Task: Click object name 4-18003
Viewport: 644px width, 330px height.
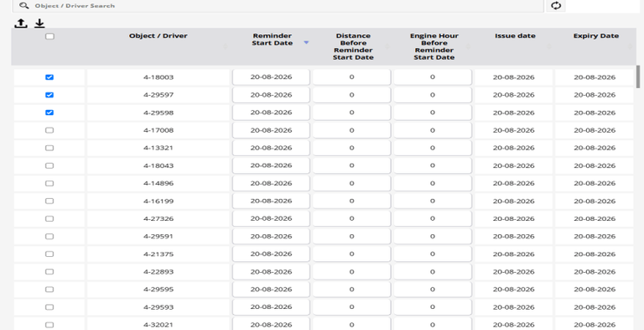Action: [158, 77]
